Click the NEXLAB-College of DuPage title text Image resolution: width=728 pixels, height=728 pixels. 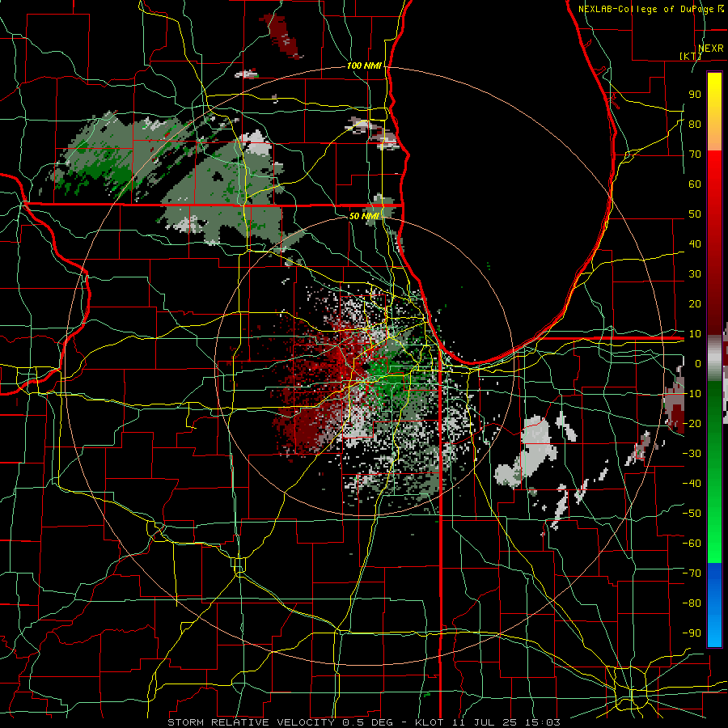point(645,9)
